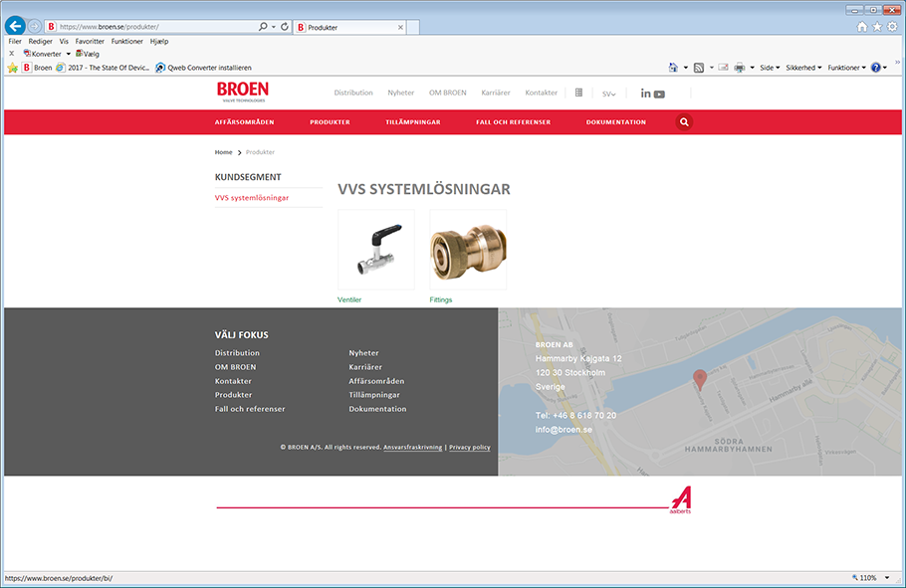
Task: Click the round search icon in red navigation bar
Action: [684, 121]
